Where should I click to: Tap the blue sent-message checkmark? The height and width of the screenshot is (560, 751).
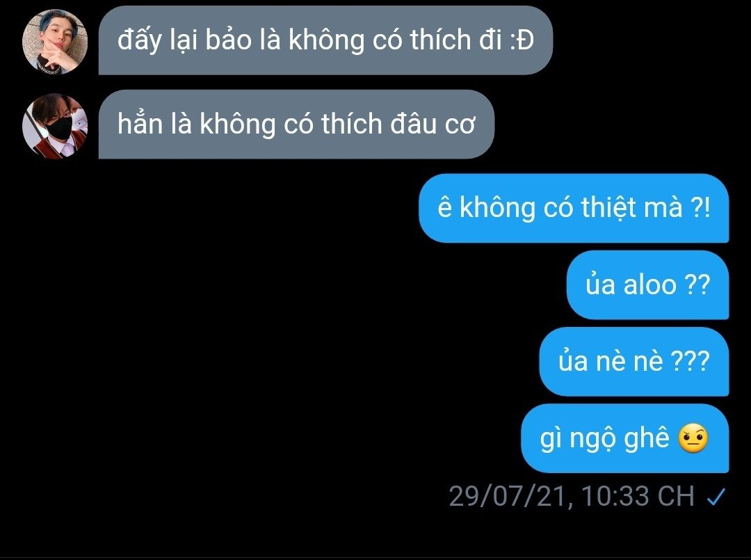click(716, 497)
